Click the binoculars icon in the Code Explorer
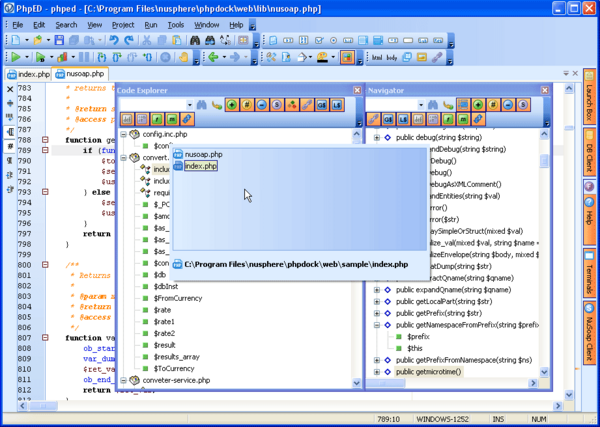 [202, 104]
